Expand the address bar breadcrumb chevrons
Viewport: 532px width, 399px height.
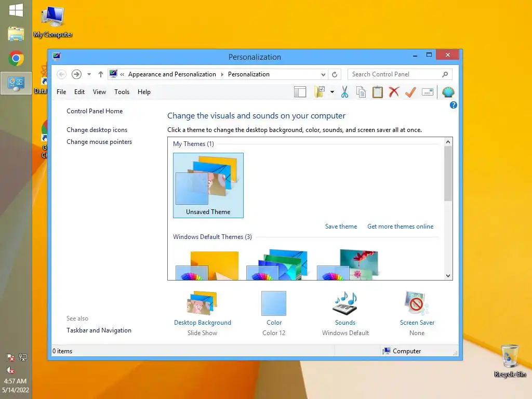point(122,74)
